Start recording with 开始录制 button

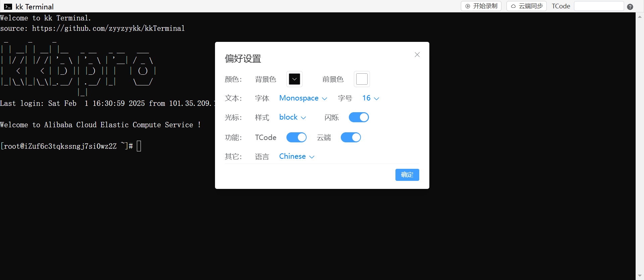(481, 6)
